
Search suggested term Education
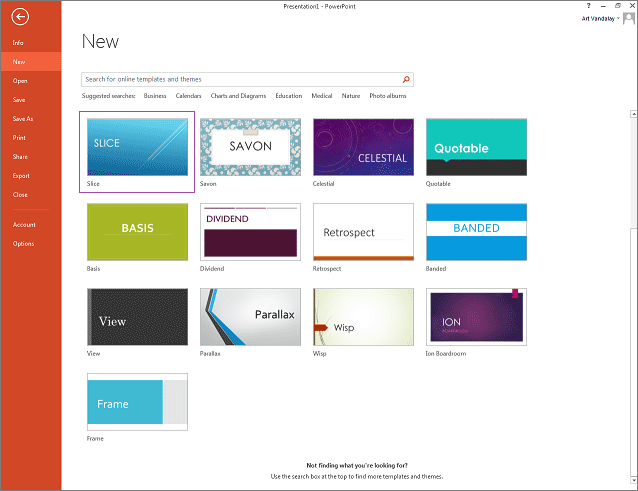coord(288,96)
